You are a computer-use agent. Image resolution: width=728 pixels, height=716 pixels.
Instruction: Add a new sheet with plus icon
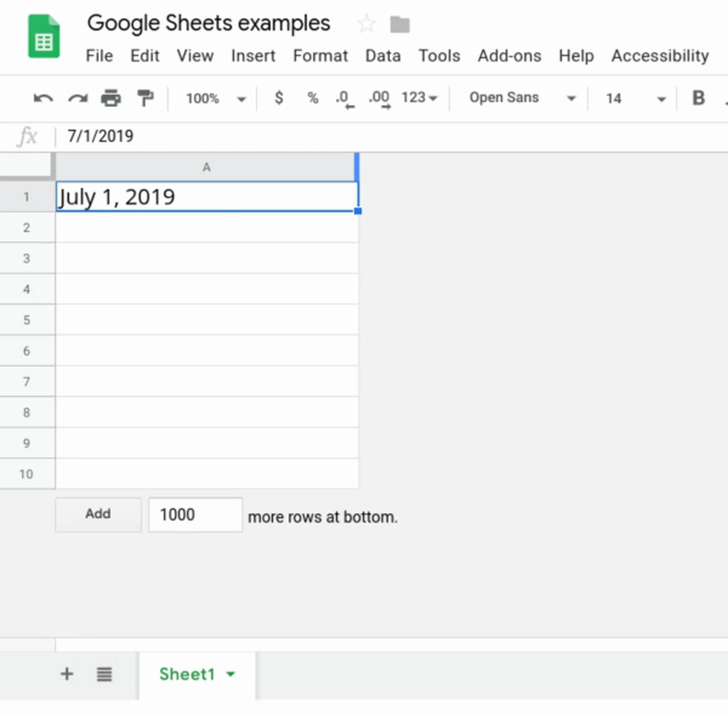pyautogui.click(x=67, y=674)
